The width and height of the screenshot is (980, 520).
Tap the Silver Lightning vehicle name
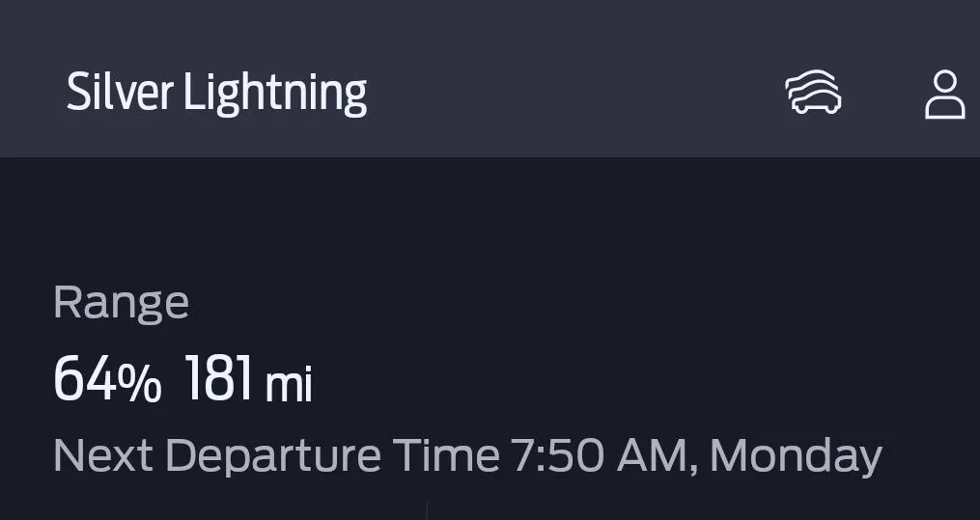tap(216, 93)
